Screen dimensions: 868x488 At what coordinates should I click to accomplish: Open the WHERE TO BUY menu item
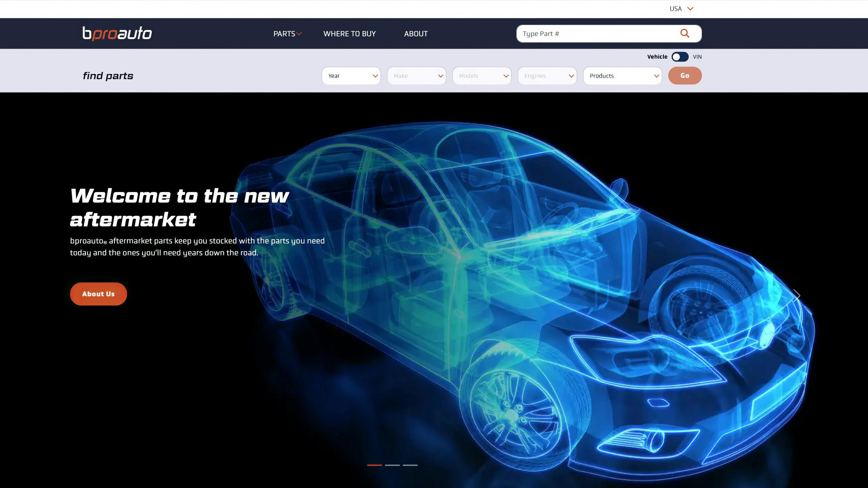pos(349,34)
